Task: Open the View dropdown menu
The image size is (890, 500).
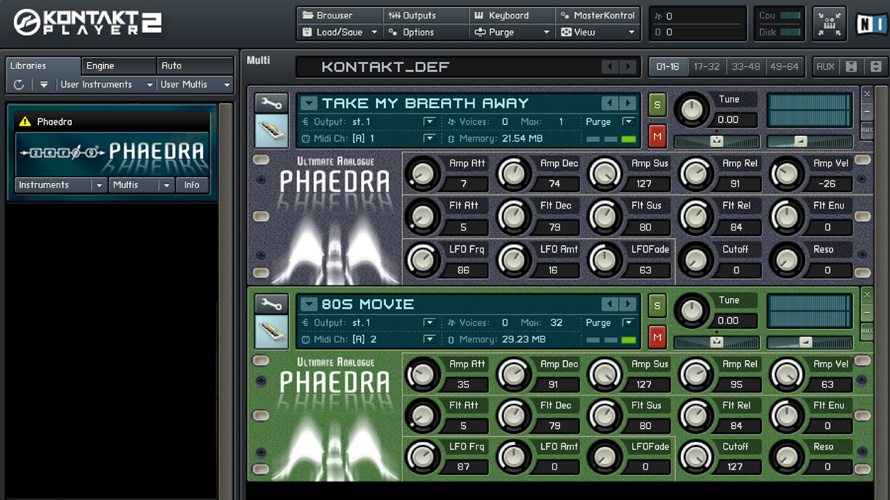Action: (598, 32)
